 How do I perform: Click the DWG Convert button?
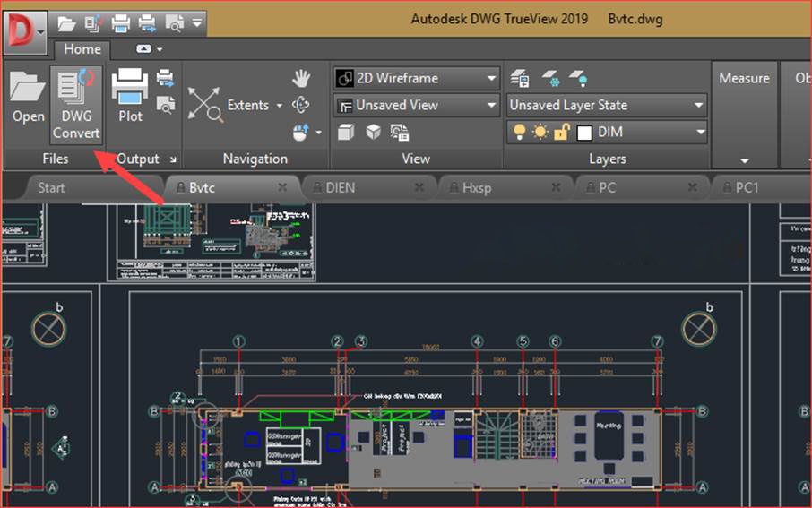76,104
